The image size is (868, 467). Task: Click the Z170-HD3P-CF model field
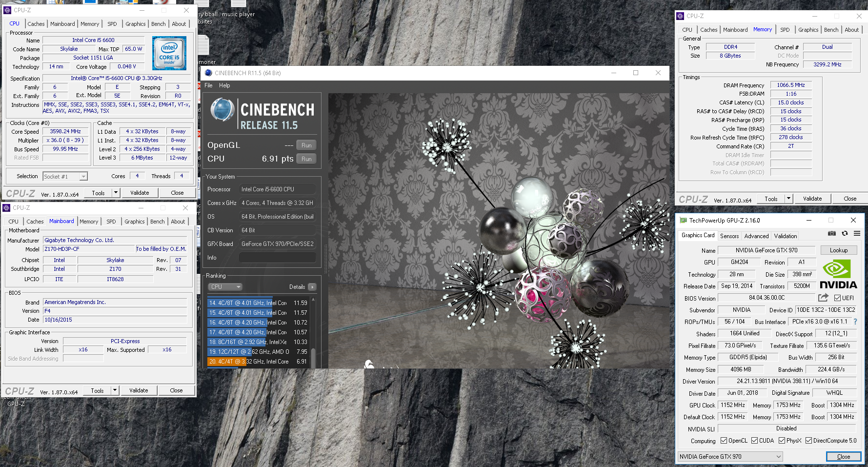[88, 249]
